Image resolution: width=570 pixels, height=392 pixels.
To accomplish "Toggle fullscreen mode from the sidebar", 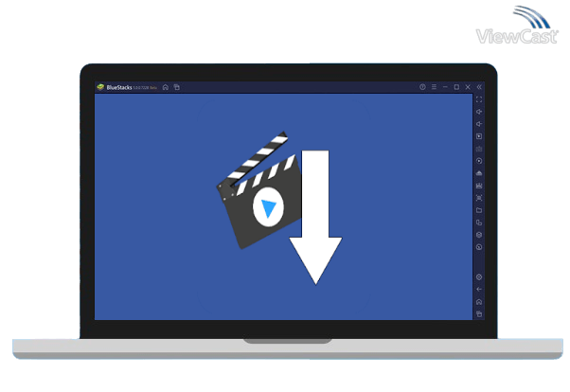I will pos(479,99).
